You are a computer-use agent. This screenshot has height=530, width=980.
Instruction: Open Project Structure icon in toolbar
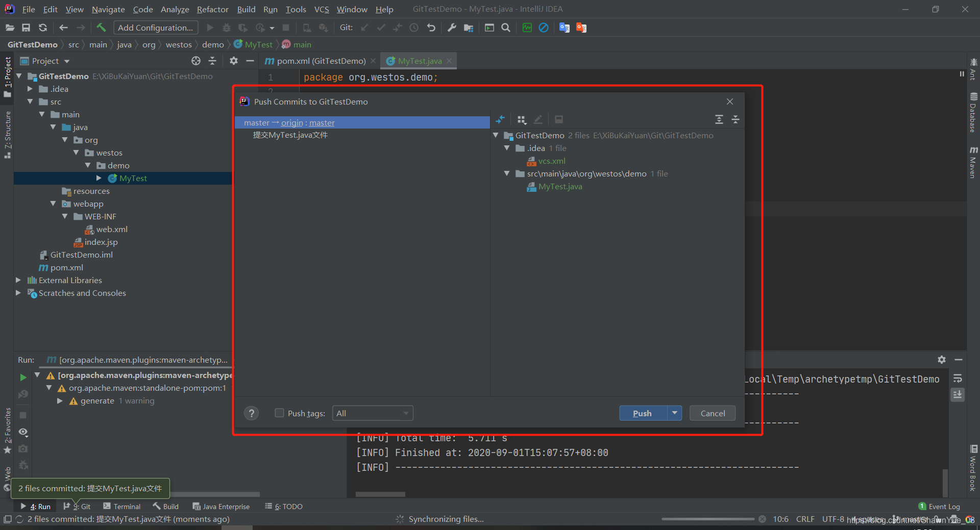(x=469, y=28)
